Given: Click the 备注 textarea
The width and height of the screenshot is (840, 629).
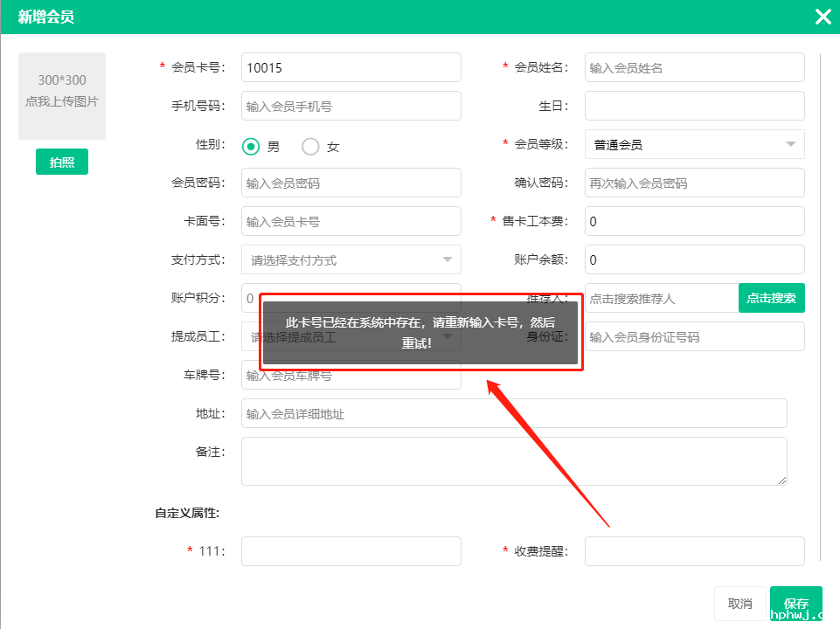Looking at the screenshot, I should (514, 461).
